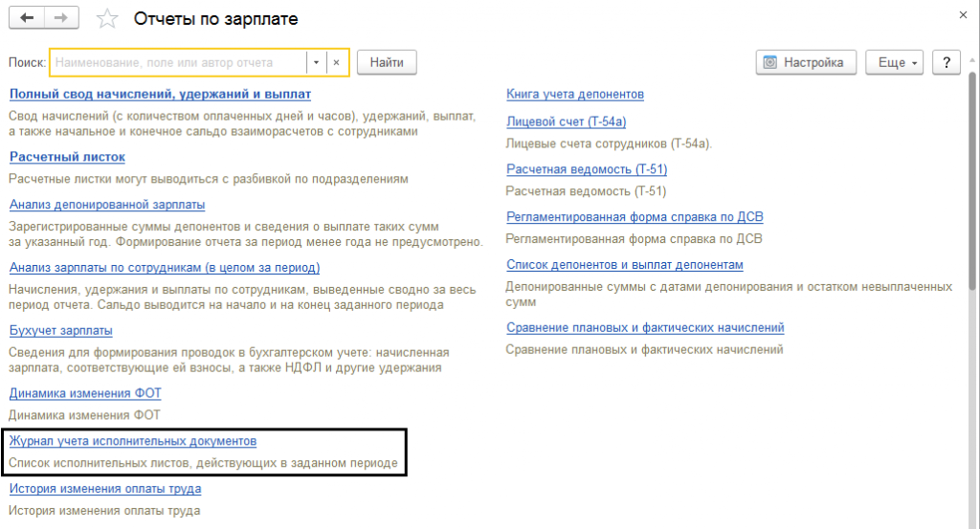Viewport: 980px width, 529px height.
Task: Open the Настройка settings button
Action: tap(805, 62)
